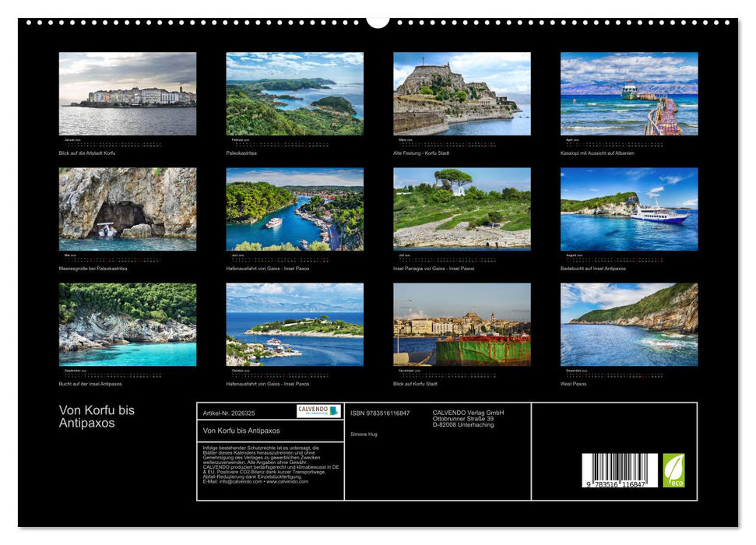Select the Simone Hug author label
The height and width of the screenshot is (545, 756).
tap(364, 434)
